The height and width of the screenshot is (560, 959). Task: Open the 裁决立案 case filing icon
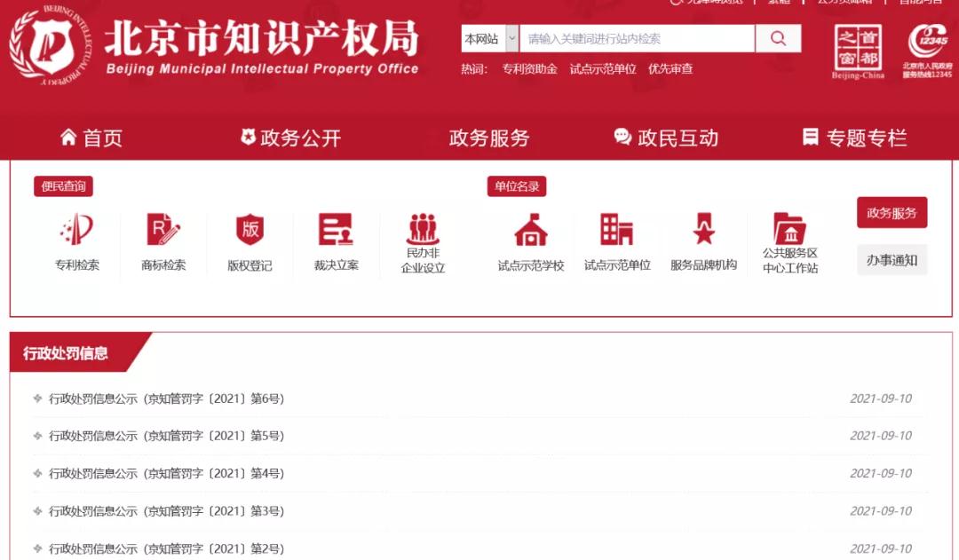336,231
